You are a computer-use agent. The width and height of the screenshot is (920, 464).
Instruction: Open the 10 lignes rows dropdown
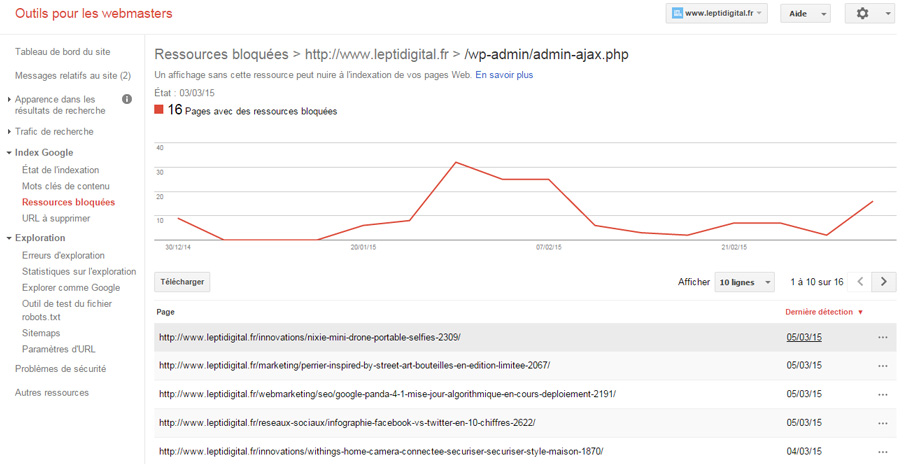coord(744,282)
